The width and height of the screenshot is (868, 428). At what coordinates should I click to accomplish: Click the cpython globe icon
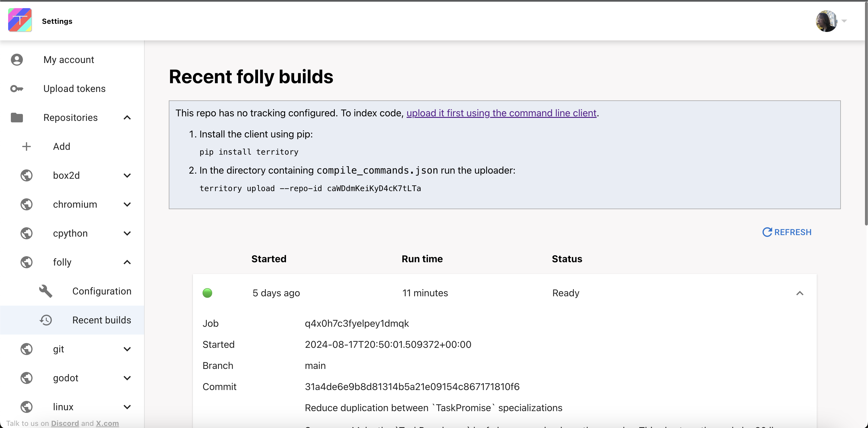[x=26, y=233]
